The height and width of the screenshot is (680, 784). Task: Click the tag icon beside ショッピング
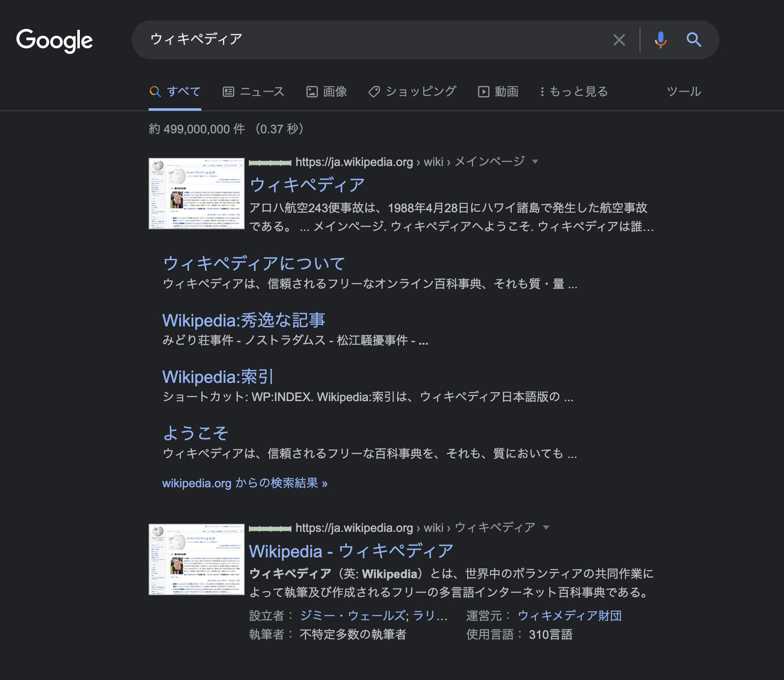(x=374, y=92)
